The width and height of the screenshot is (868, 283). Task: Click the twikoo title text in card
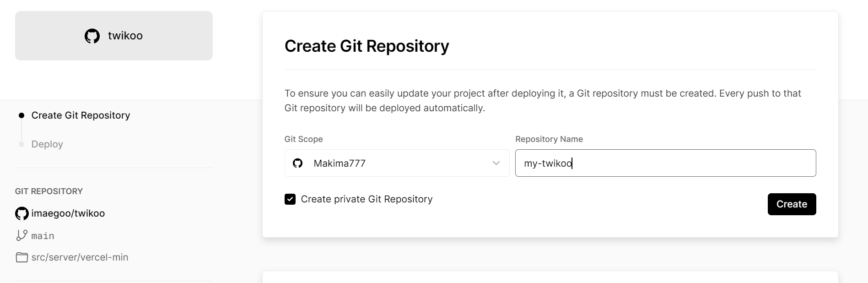click(125, 36)
